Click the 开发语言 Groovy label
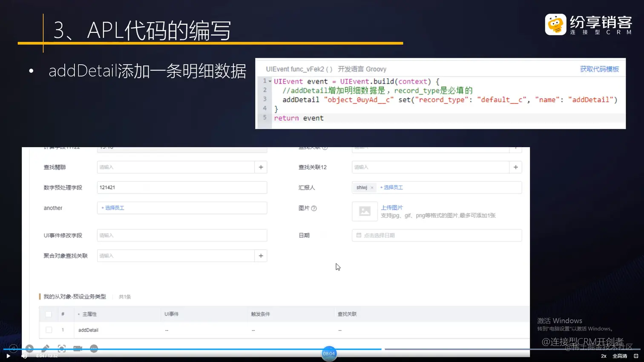This screenshot has height=362, width=644. (x=362, y=69)
